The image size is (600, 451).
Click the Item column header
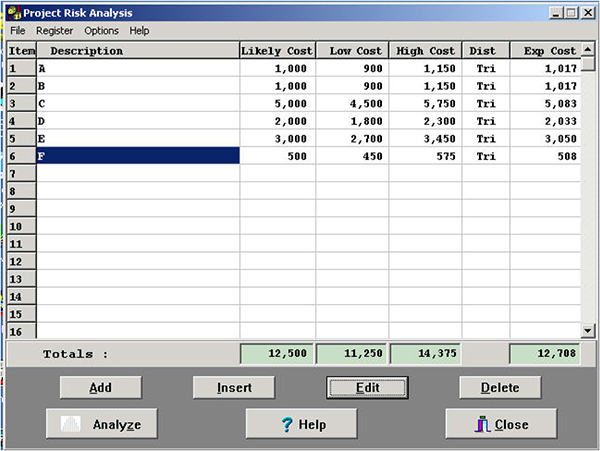click(x=22, y=50)
